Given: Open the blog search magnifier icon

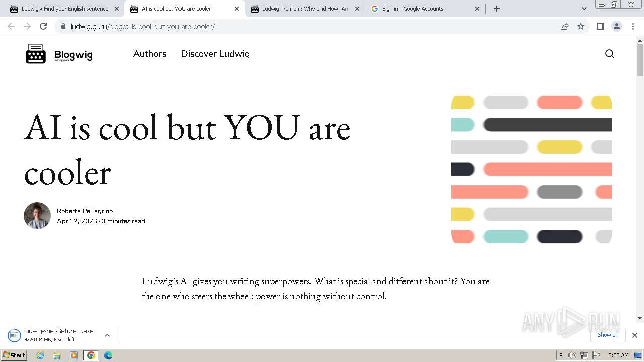Looking at the screenshot, I should [x=609, y=54].
